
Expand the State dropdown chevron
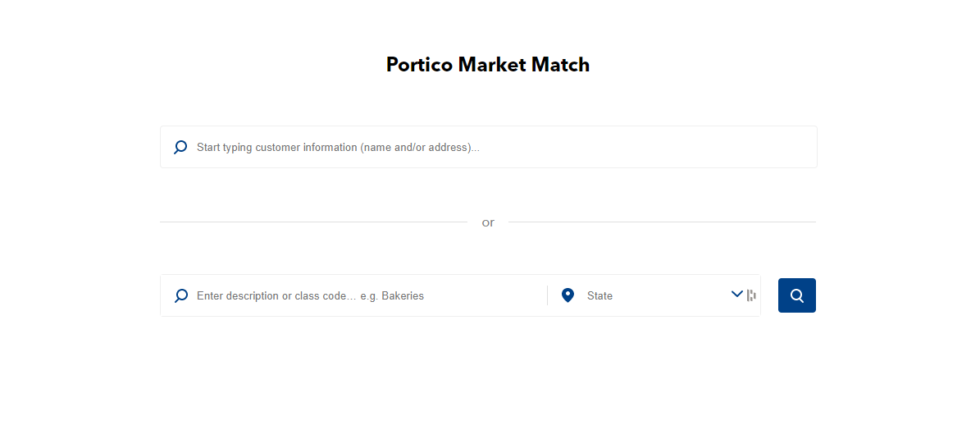coord(736,295)
